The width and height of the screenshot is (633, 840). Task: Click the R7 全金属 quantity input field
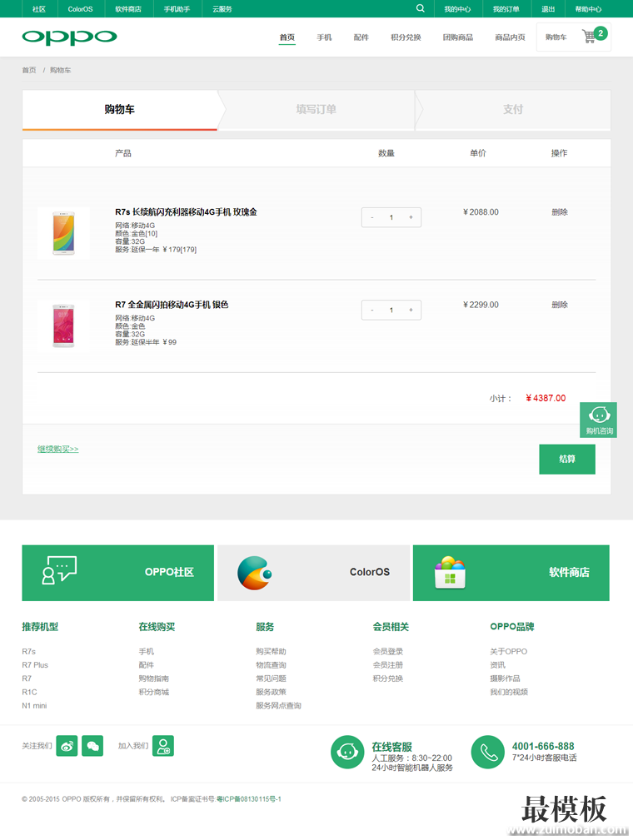coord(391,311)
